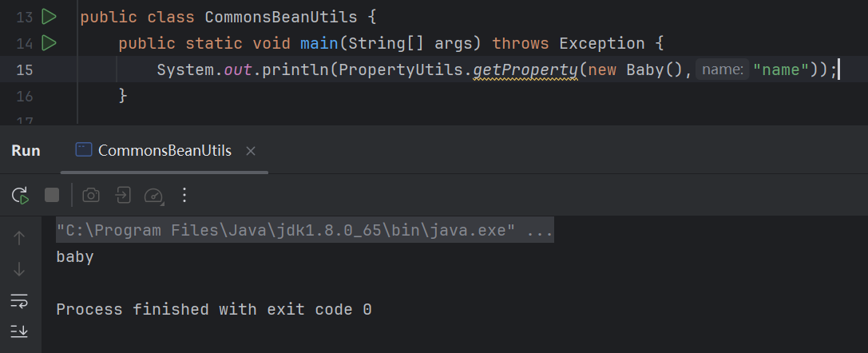Toggle scroll to end of console

pos(20,331)
